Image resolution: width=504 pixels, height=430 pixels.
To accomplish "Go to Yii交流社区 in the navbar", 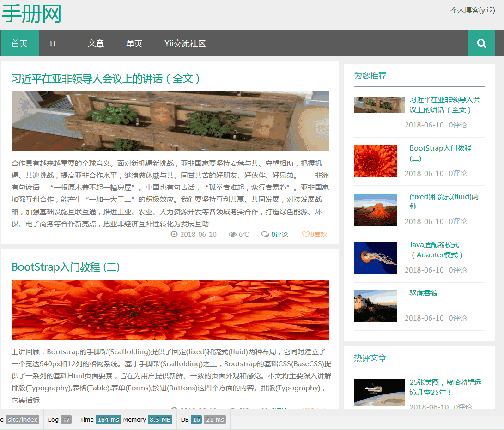I will tap(185, 43).
